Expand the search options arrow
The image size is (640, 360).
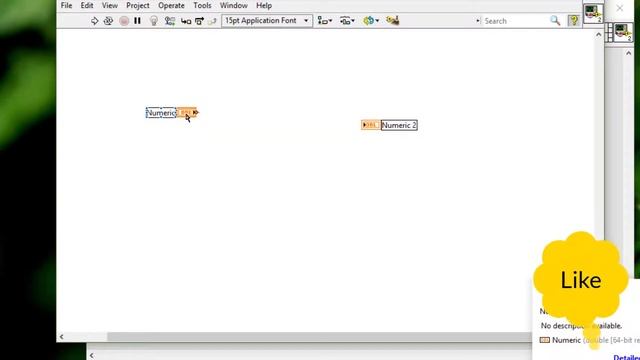pos(478,21)
